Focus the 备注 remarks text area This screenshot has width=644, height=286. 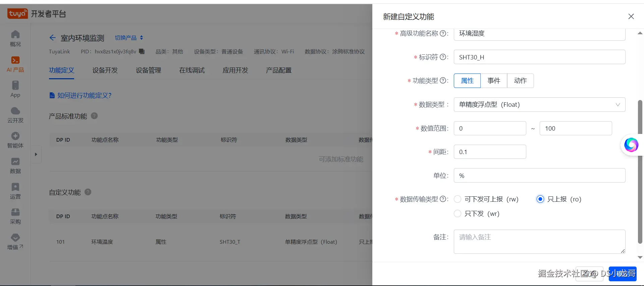coord(539,241)
